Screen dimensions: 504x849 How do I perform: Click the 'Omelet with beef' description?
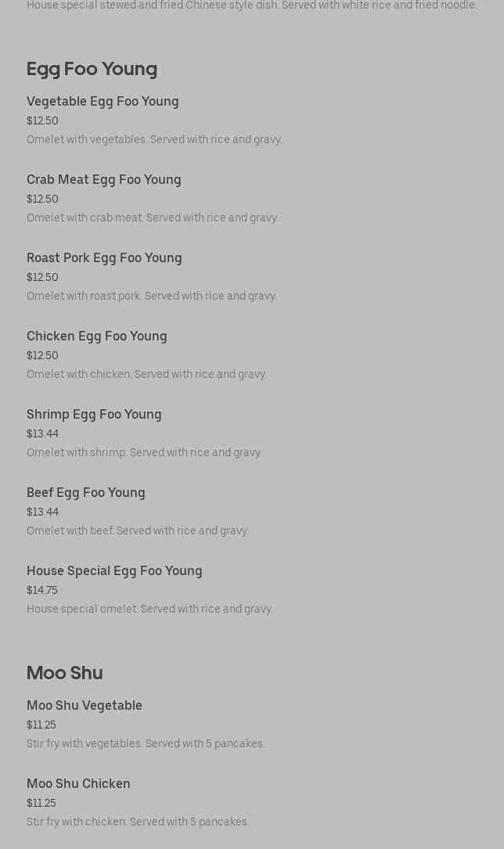(138, 531)
